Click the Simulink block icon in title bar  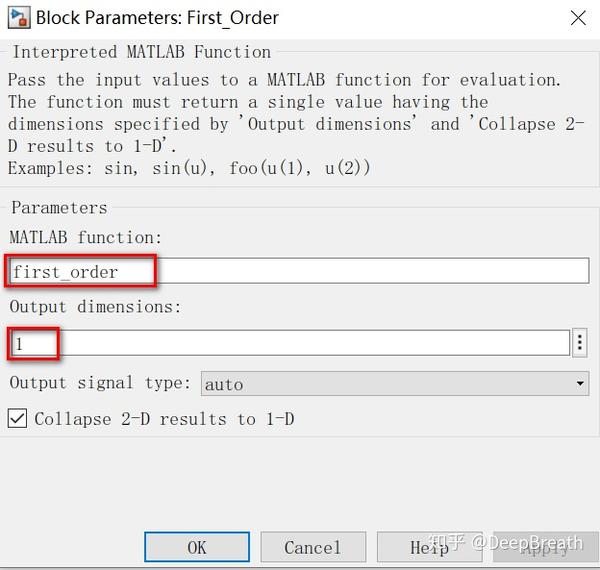click(x=18, y=18)
